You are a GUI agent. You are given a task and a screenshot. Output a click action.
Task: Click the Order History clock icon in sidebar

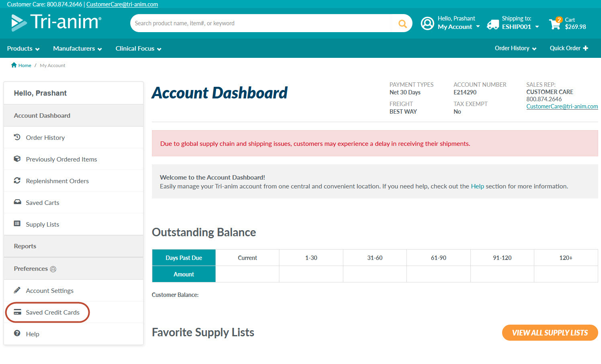pyautogui.click(x=17, y=137)
